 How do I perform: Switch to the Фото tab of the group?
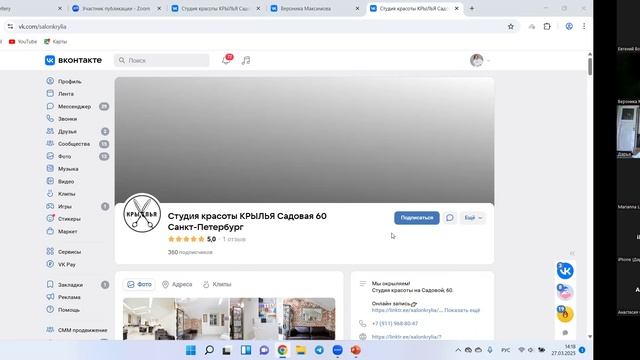(139, 284)
